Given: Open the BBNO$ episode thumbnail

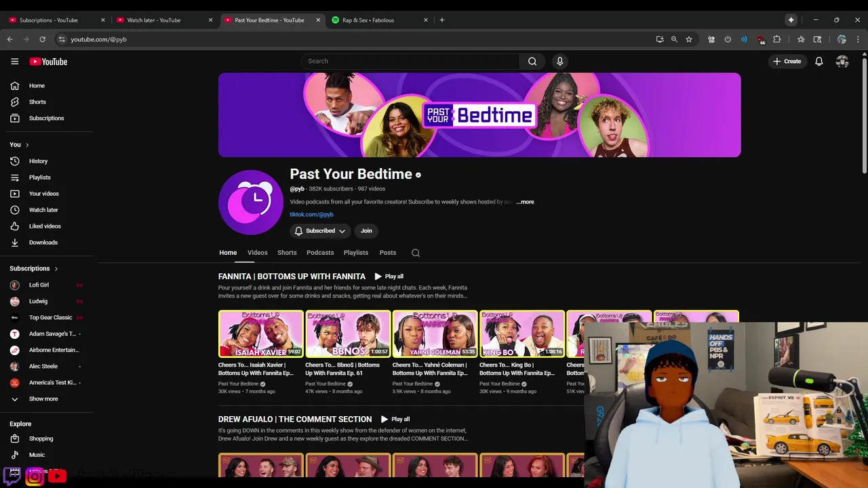Looking at the screenshot, I should pos(348,333).
